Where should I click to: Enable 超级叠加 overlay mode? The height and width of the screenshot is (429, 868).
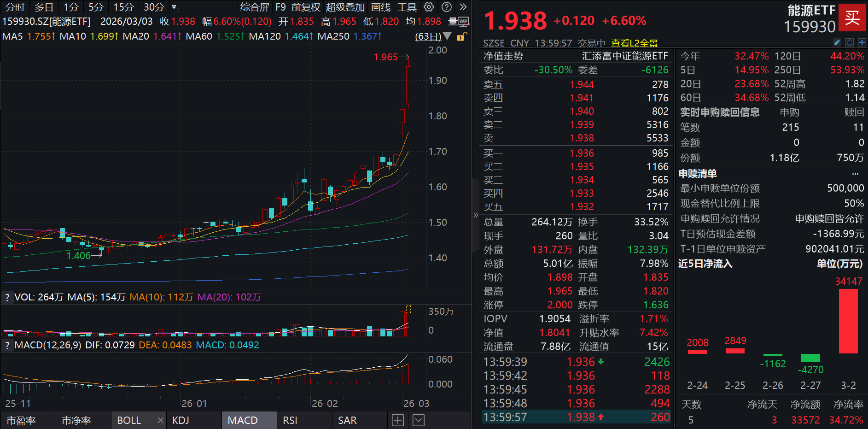(x=345, y=7)
